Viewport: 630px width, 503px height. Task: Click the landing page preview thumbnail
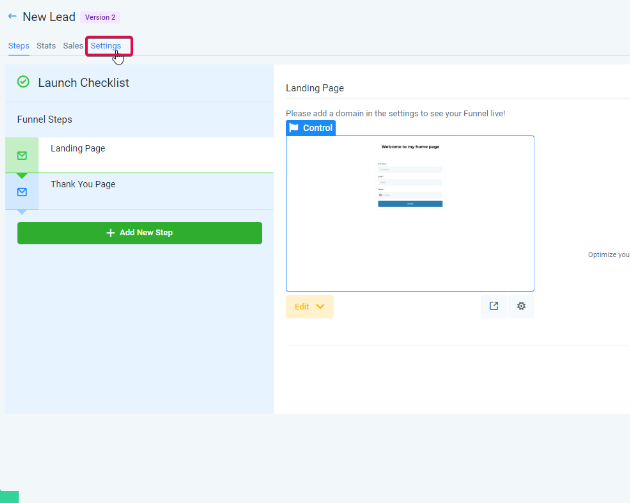[x=410, y=213]
